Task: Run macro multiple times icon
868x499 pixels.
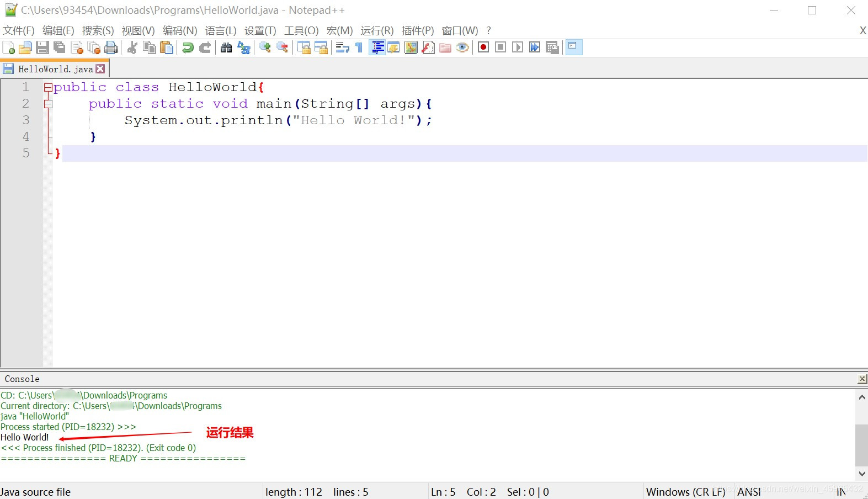Action: click(x=535, y=47)
